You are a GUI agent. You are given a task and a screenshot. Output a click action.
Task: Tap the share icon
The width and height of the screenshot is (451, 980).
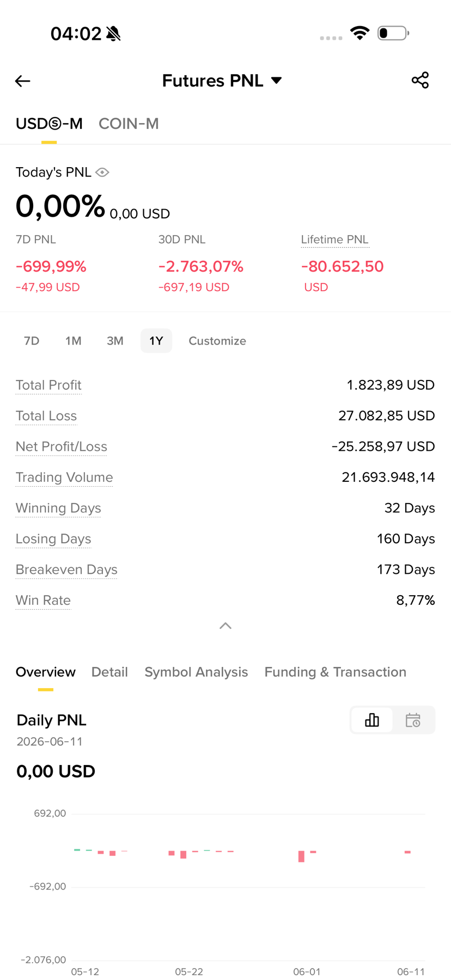(420, 80)
